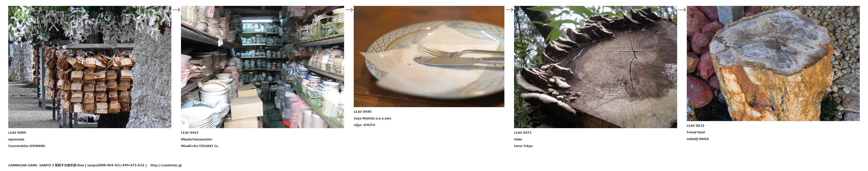Click the LEAF 0632 label
This screenshot has height=171, width=868.
(695, 126)
